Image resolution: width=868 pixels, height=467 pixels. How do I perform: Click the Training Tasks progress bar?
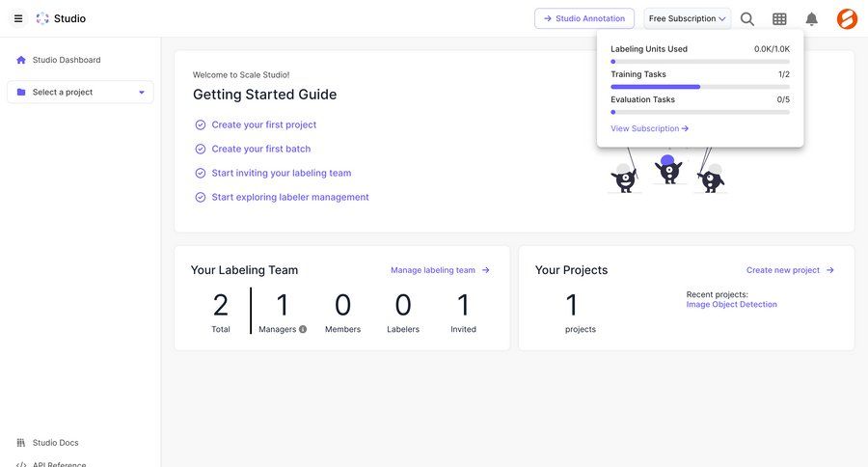click(x=700, y=87)
